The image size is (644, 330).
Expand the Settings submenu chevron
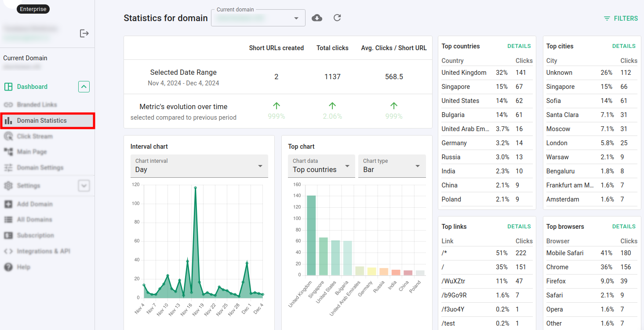coord(84,185)
